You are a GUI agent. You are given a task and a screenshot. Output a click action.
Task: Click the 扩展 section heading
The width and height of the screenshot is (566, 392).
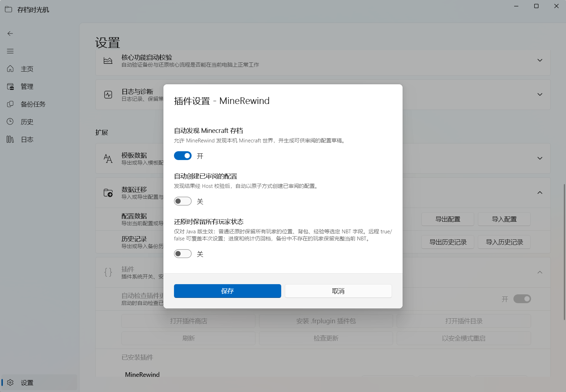tap(102, 133)
